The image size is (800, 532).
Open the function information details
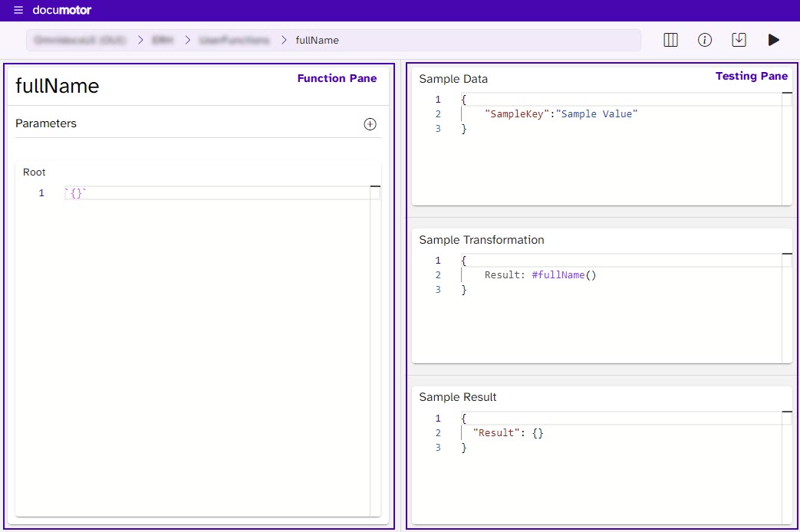(705, 39)
